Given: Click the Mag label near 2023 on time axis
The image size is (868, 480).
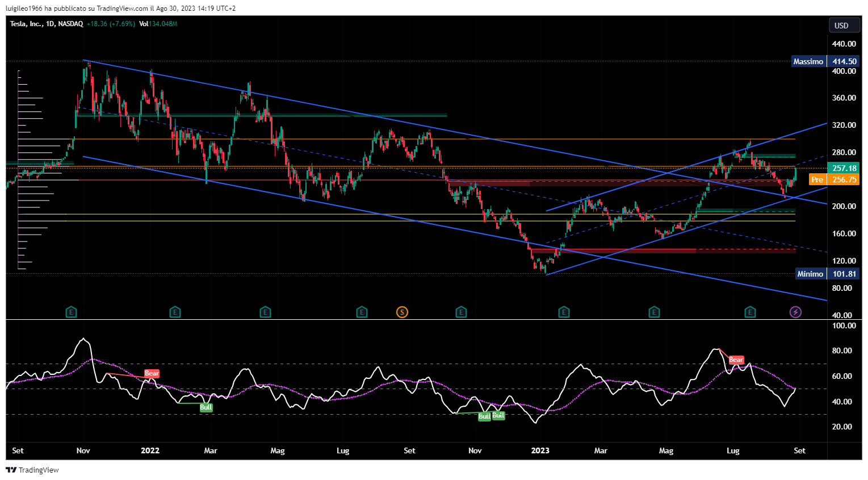Looking at the screenshot, I should [666, 450].
